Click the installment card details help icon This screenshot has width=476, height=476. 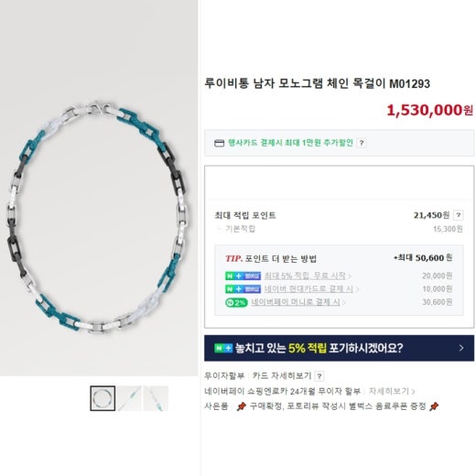(319, 376)
